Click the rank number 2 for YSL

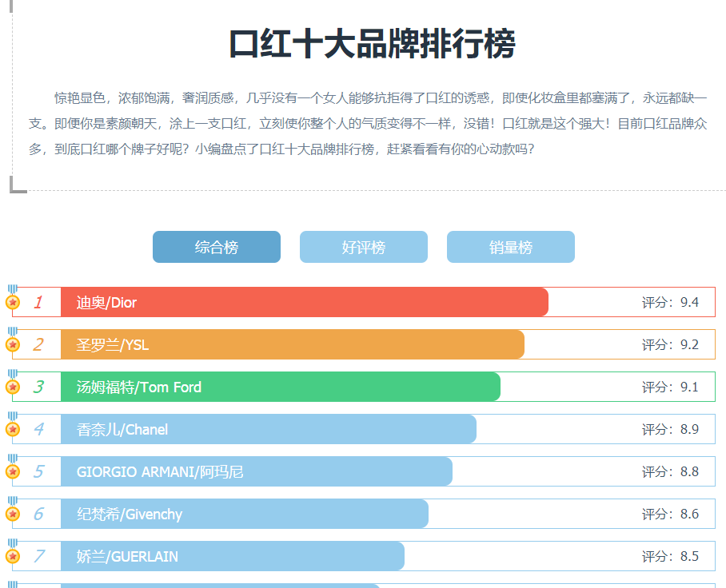tap(38, 344)
